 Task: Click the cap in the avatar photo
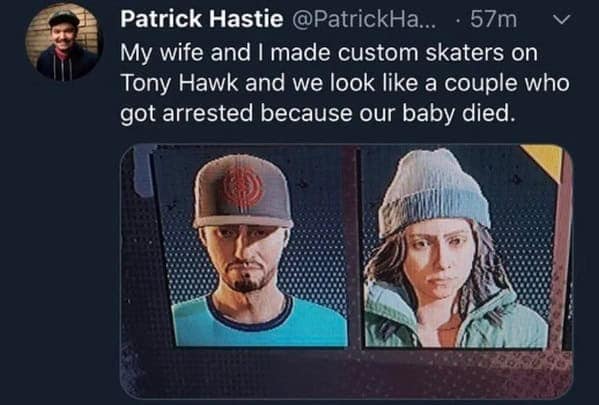64,18
